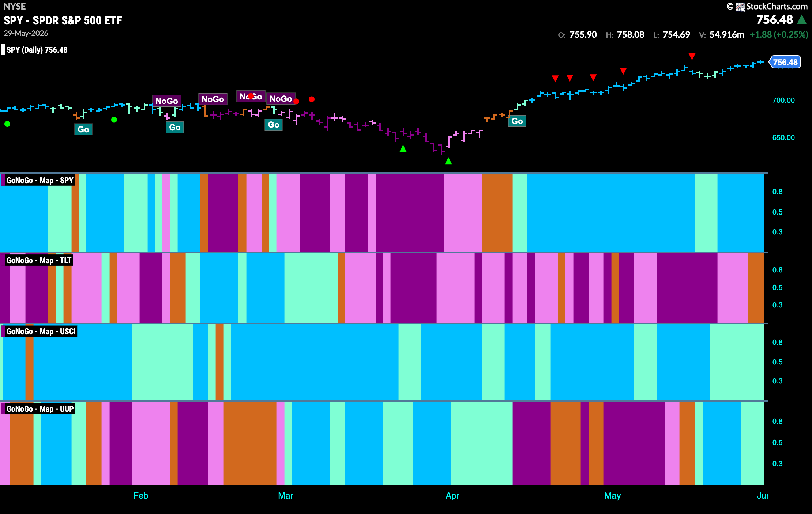Viewport: 812px width, 514px height.
Task: Click the 0.8 scale label of SPY map
Action: [778, 192]
